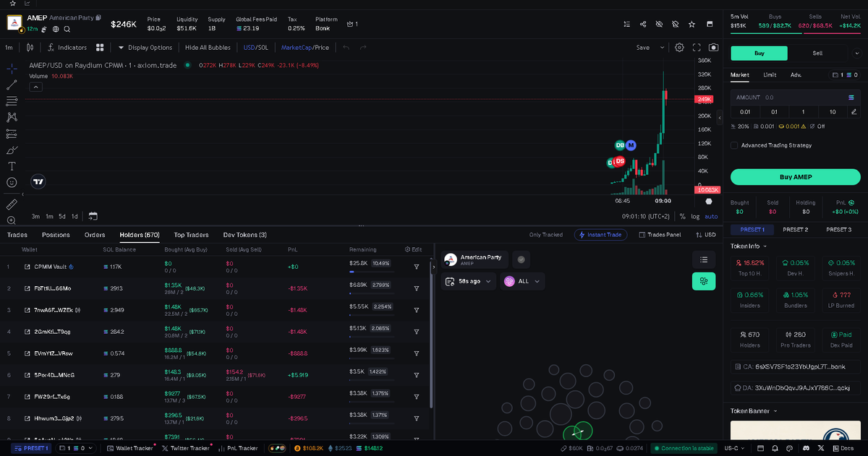This screenshot has width=868, height=456.
Task: Toggle auto scale on chart
Action: coord(711,216)
